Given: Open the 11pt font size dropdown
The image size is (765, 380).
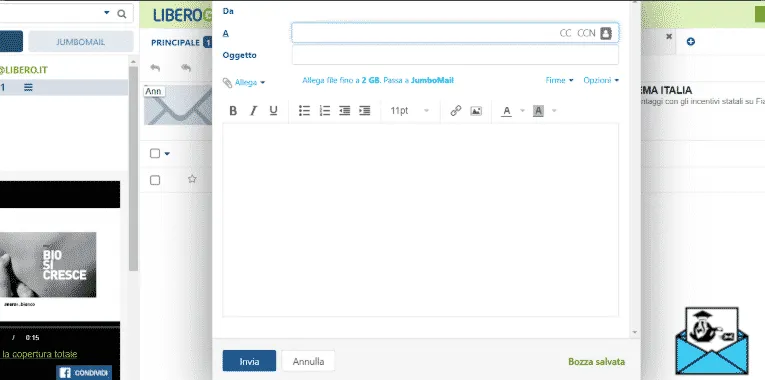Looking at the screenshot, I should [410, 111].
